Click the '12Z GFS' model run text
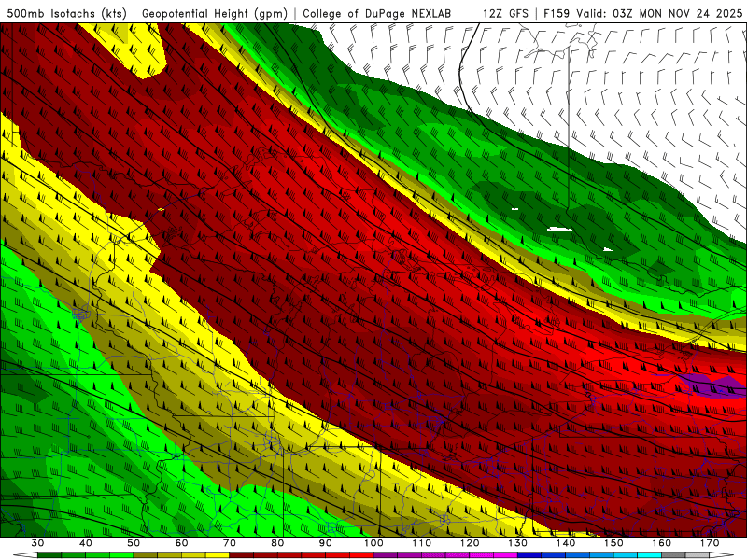747x560 pixels. [x=505, y=14]
